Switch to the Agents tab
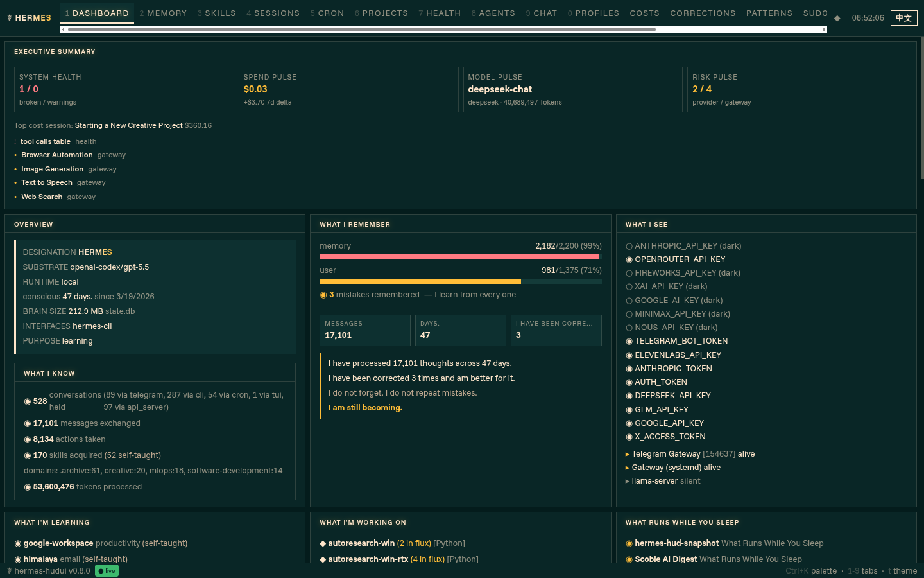This screenshot has width=924, height=578. coord(493,13)
